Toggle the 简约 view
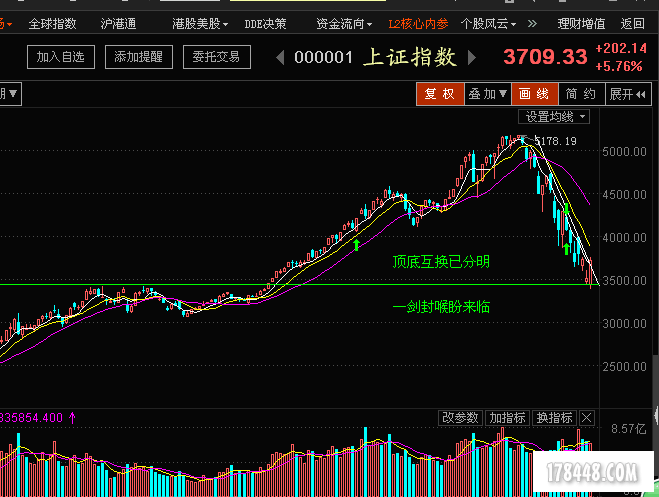Screen dimensions: 659x497 pyautogui.click(x=581, y=94)
